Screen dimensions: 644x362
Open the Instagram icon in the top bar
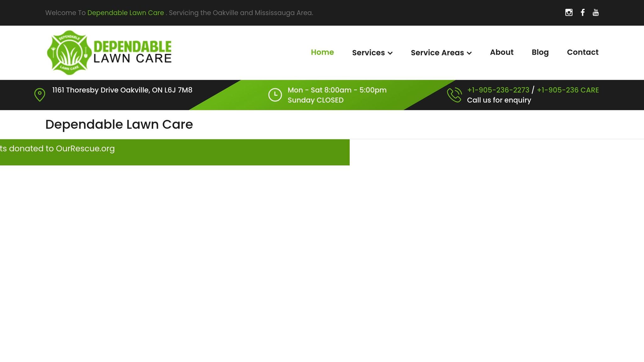pos(569,13)
